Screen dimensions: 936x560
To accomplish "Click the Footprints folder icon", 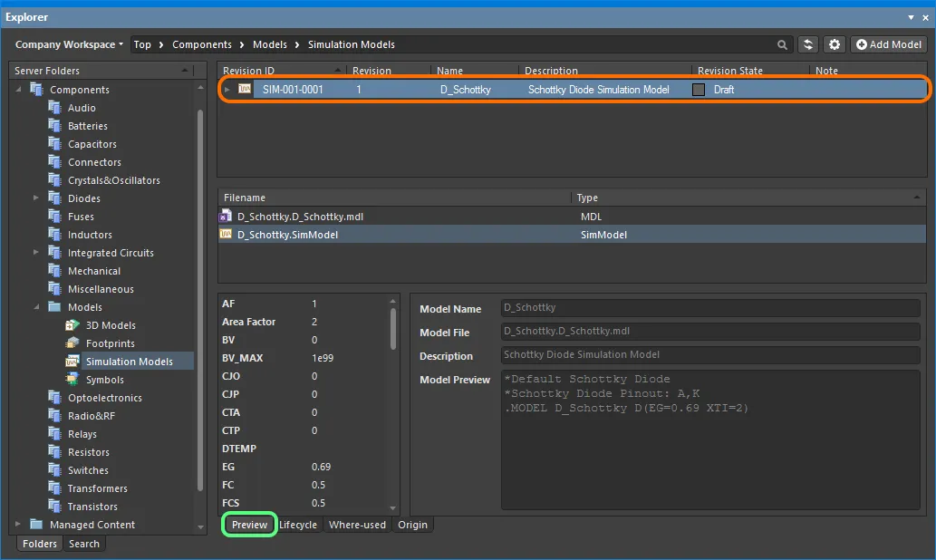I will [73, 343].
